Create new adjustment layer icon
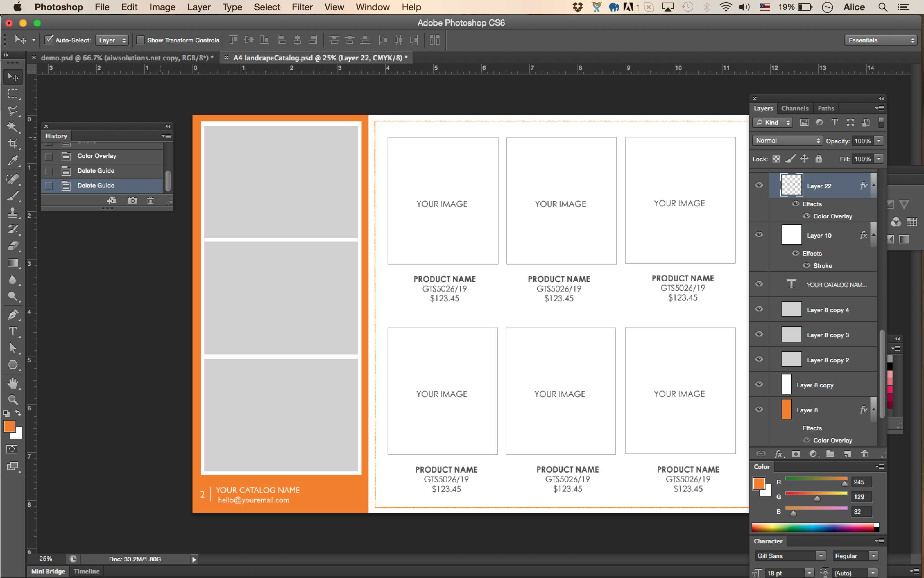The width and height of the screenshot is (924, 578). point(813,454)
